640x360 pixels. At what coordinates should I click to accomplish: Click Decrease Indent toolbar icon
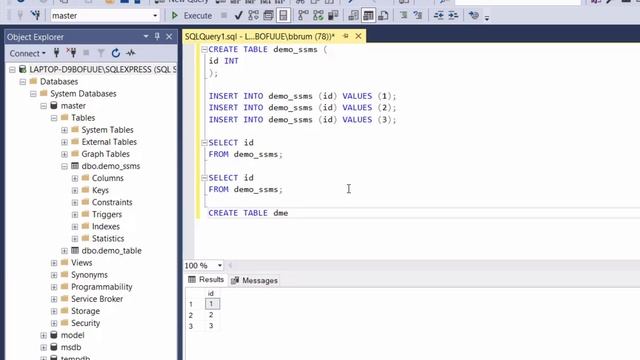(x=438, y=16)
